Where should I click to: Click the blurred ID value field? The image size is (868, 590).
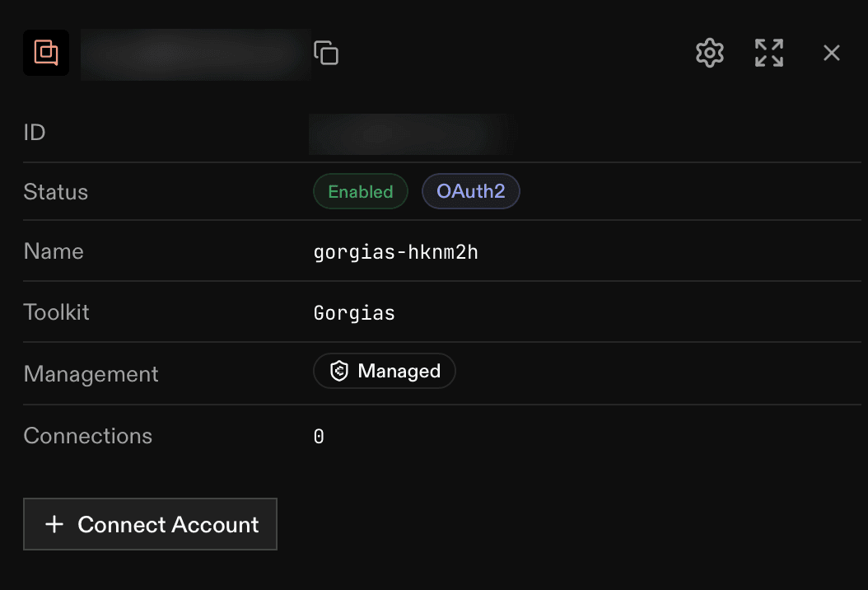(411, 133)
